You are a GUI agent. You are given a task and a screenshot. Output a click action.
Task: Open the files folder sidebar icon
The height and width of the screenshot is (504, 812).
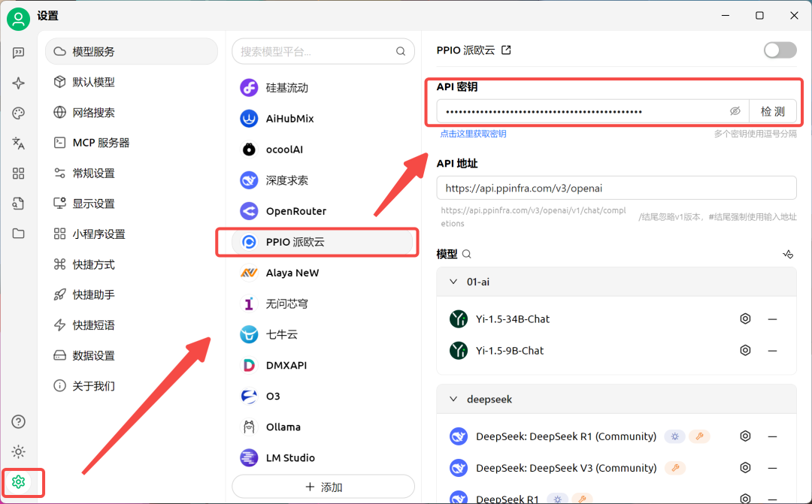tap(19, 234)
